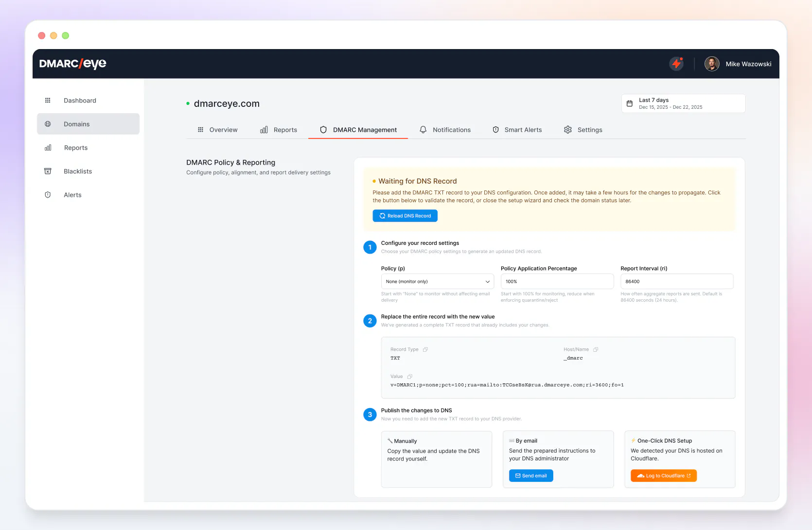Click the macOS yellow minimize button
Image resolution: width=812 pixels, height=530 pixels.
tap(53, 35)
